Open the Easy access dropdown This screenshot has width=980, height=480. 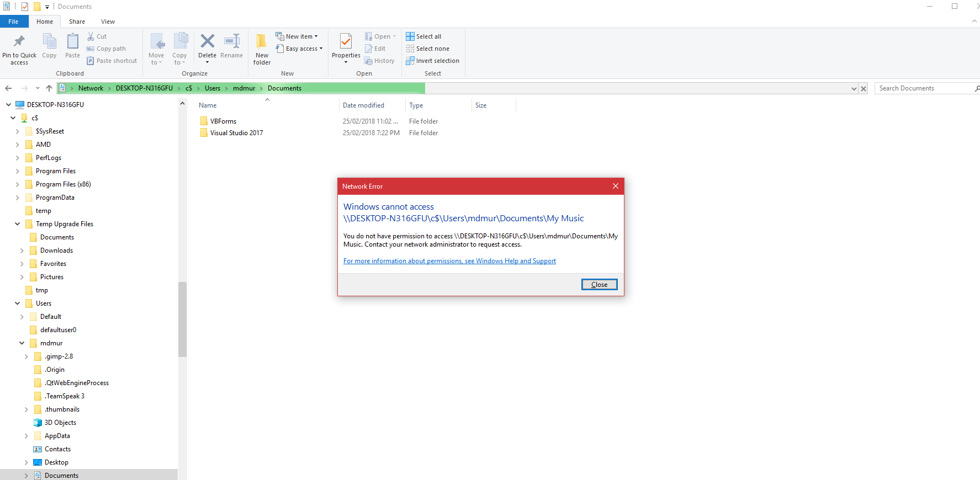299,49
